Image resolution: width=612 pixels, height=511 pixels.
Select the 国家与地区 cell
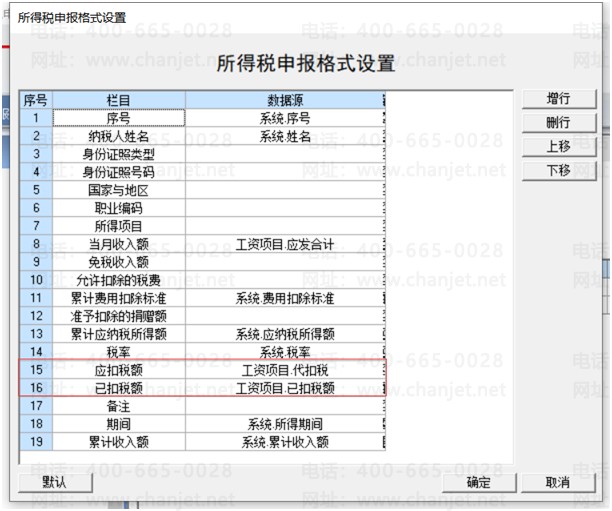119,190
